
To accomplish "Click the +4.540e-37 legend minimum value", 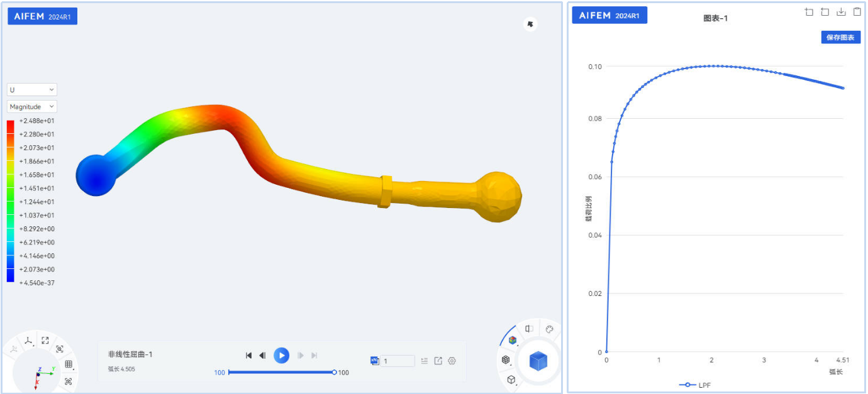I will click(x=36, y=283).
